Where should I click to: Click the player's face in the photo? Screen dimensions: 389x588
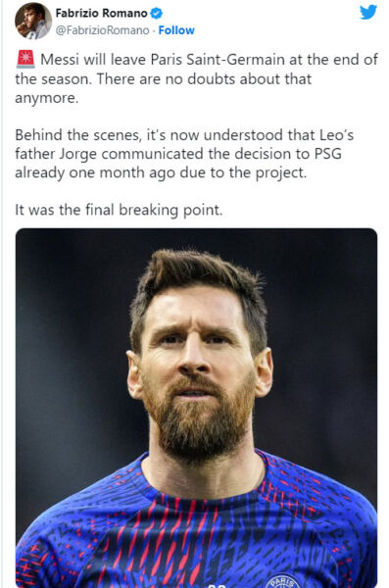pyautogui.click(x=197, y=360)
